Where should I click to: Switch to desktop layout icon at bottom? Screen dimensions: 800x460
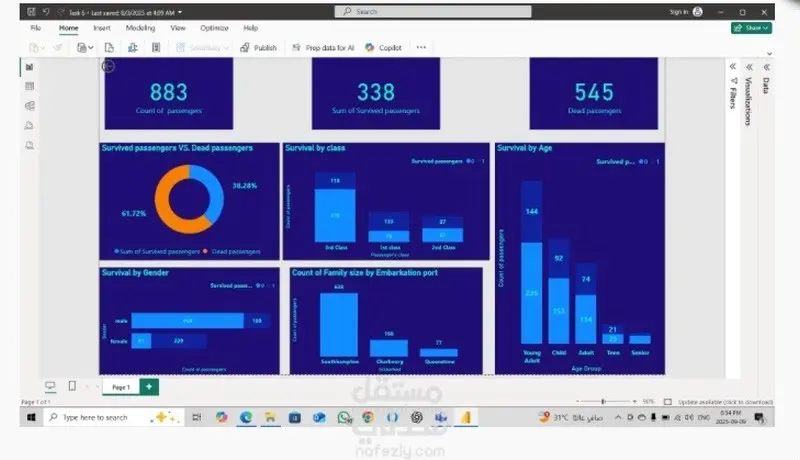coord(50,386)
